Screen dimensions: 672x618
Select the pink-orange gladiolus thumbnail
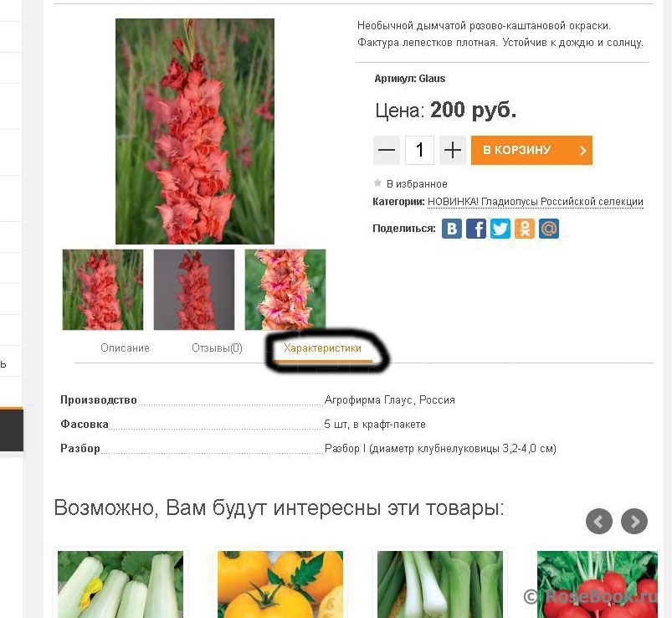coord(285,290)
